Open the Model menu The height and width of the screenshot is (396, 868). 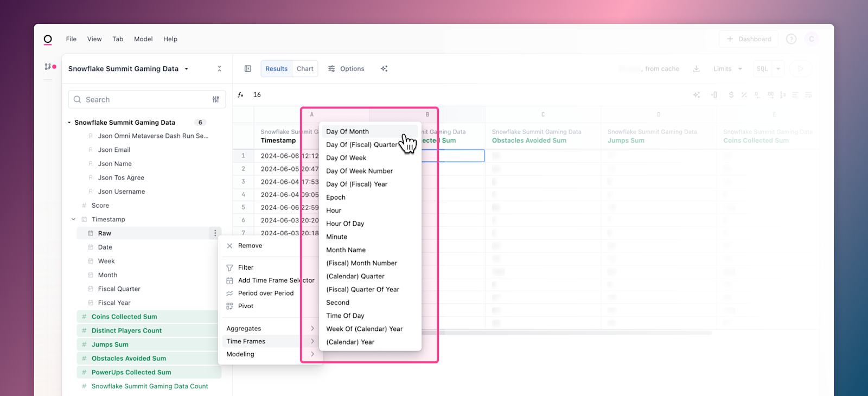point(143,39)
